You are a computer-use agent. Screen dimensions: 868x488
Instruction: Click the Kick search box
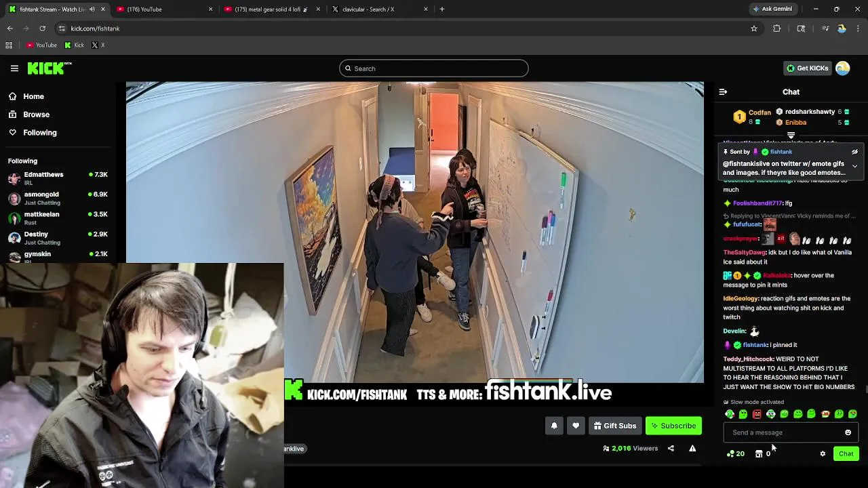pos(434,68)
